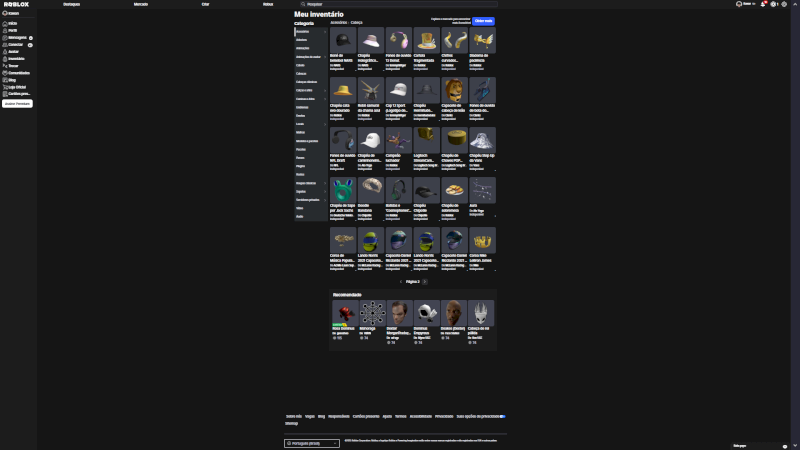Open the lion head hood thumbnail
Screen dimensions: 800x450
pos(454,90)
